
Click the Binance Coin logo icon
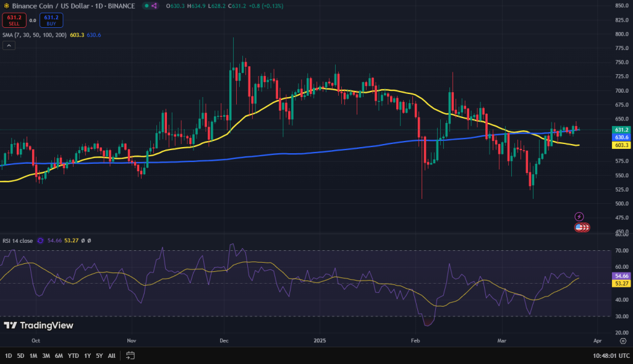[x=6, y=6]
